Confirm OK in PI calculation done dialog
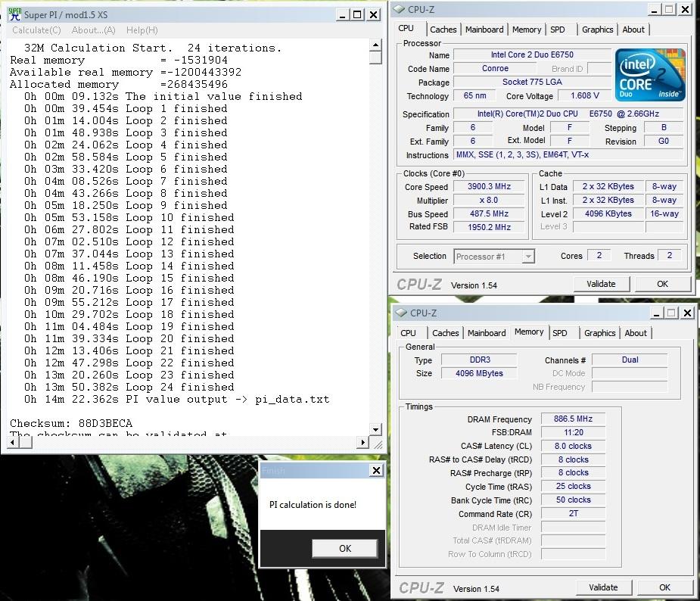The width and height of the screenshot is (700, 601). 345,548
